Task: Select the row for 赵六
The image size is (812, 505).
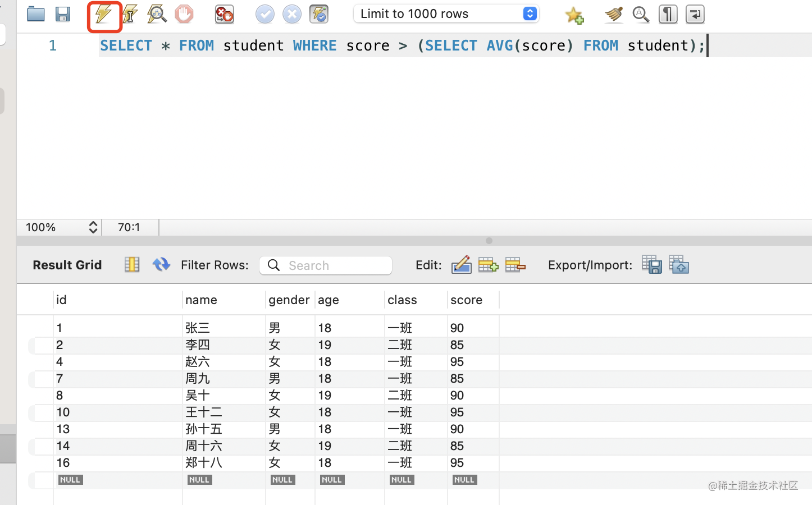Action: pyautogui.click(x=198, y=362)
